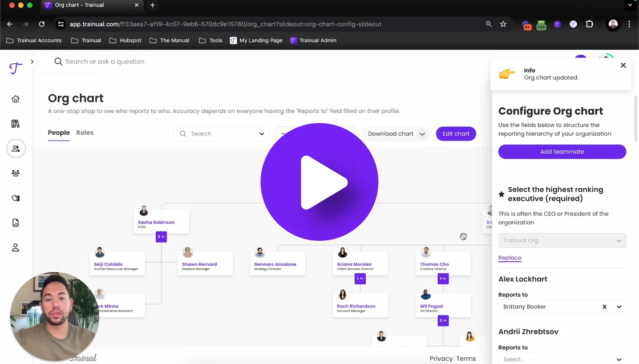Open the reports icon in the sidebar
The width and height of the screenshot is (639, 364).
click(15, 223)
